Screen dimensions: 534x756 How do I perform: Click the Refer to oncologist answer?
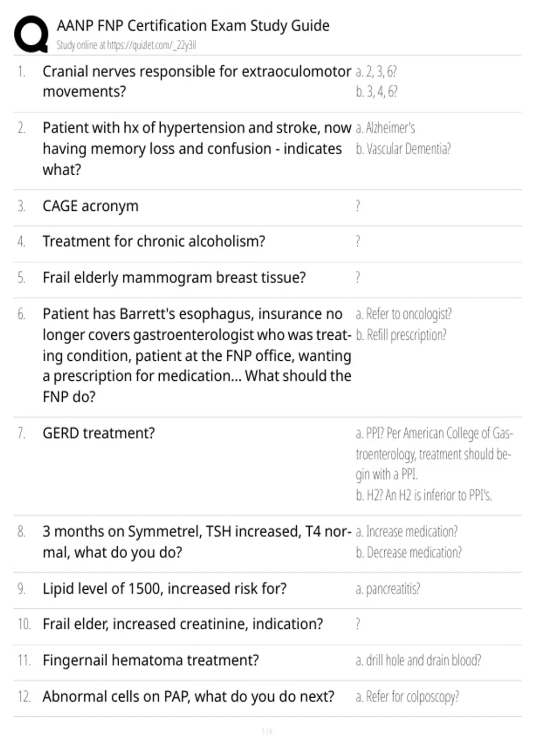pyautogui.click(x=404, y=314)
